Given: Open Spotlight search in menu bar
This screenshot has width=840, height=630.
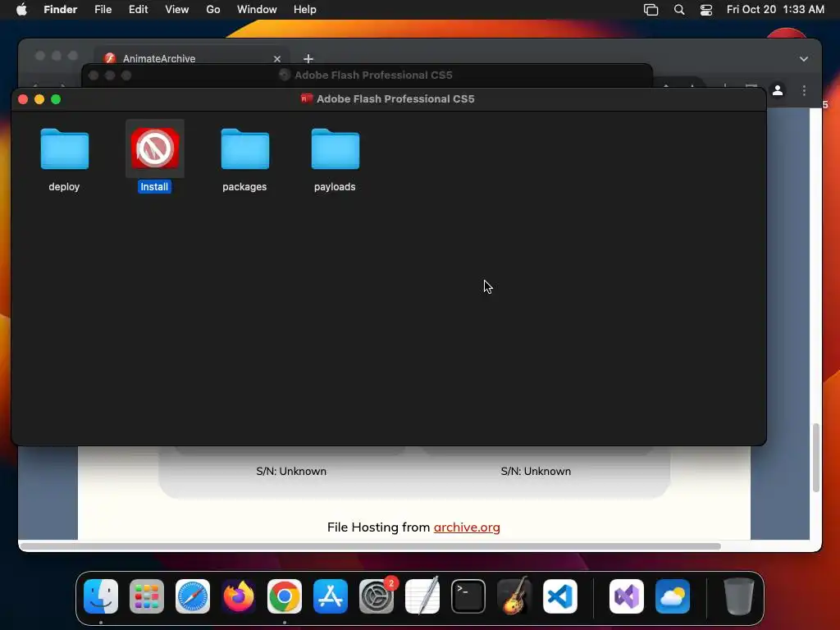Looking at the screenshot, I should coord(679,10).
